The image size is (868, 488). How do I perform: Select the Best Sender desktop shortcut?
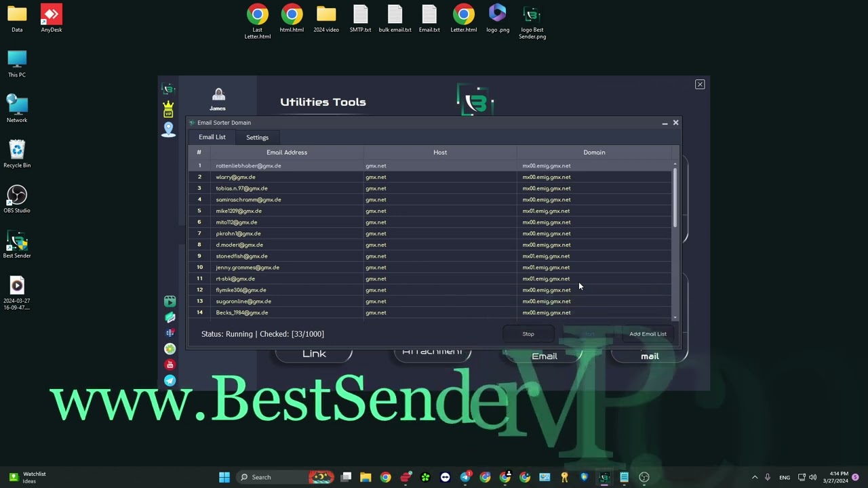point(17,245)
